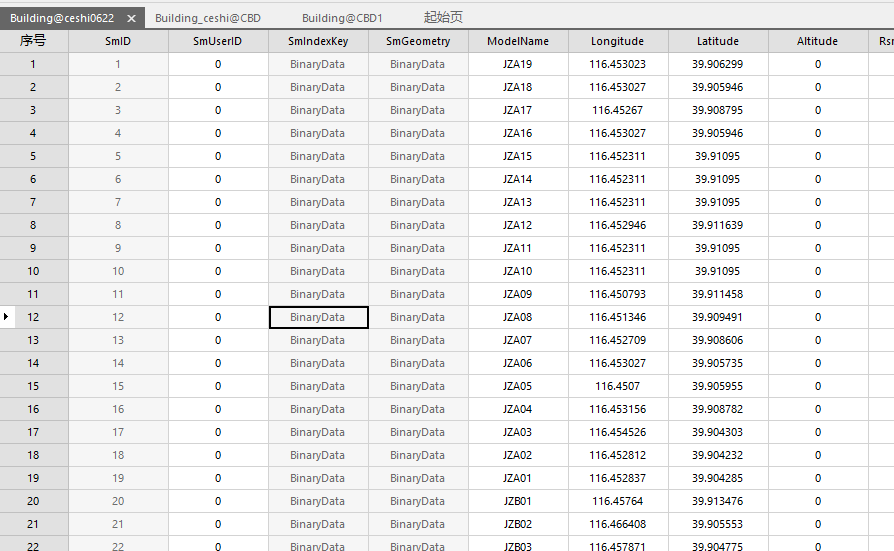Screen dimensions: 894x551
Task: Click ModelName cell JZA01
Action: tap(518, 478)
